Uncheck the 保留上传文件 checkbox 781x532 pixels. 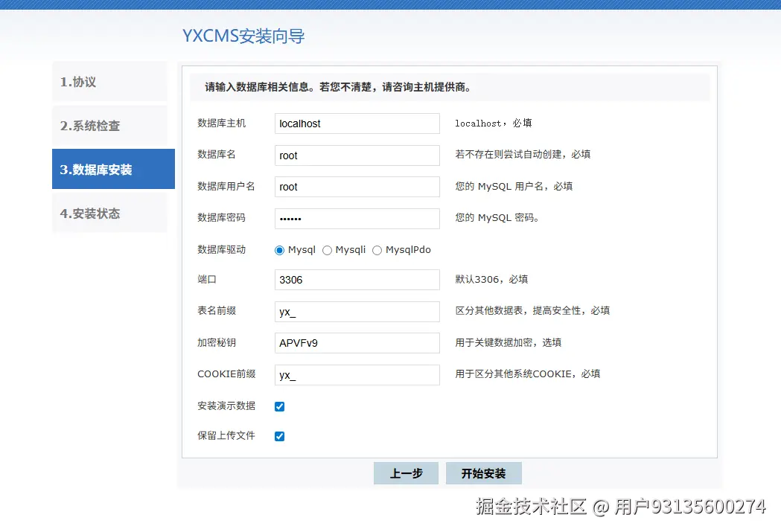(x=279, y=437)
